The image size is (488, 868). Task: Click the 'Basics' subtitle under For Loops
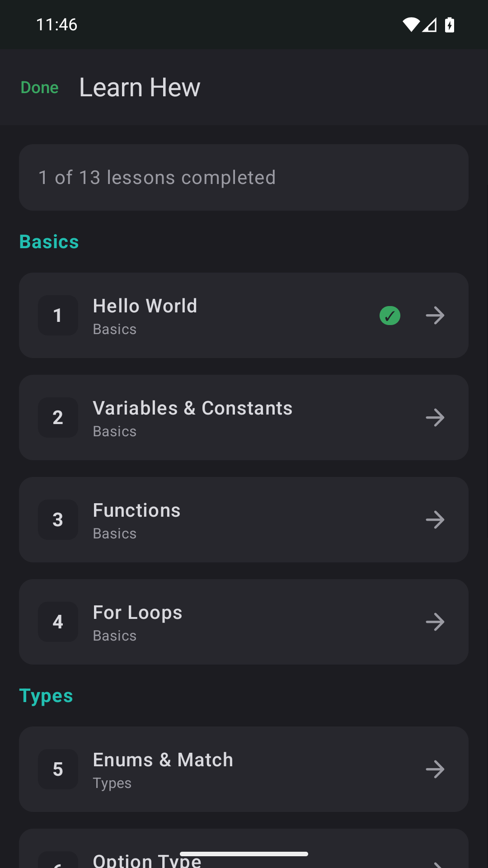coord(115,636)
